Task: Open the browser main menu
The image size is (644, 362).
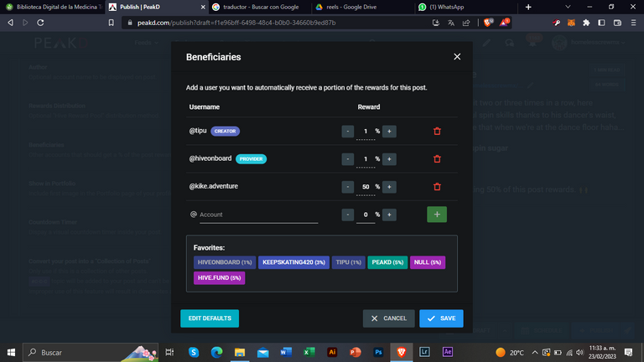Action: 633,23
